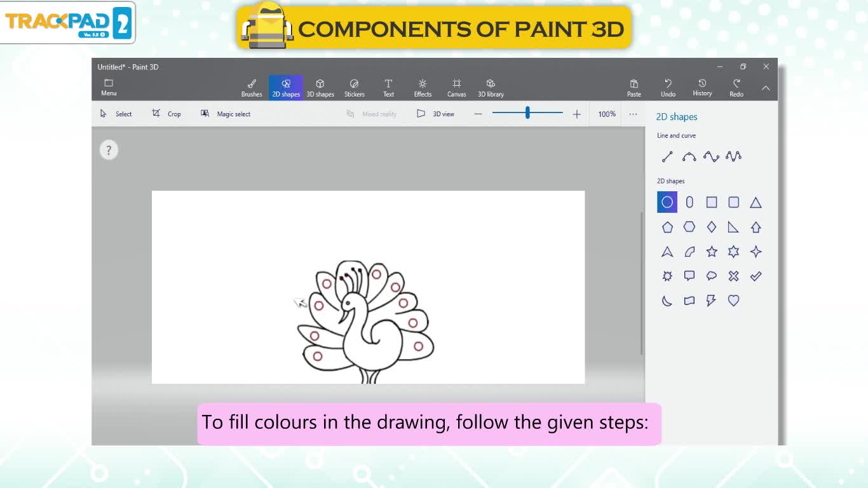Image resolution: width=868 pixels, height=488 pixels.
Task: Select the six-point star shape
Action: click(733, 252)
